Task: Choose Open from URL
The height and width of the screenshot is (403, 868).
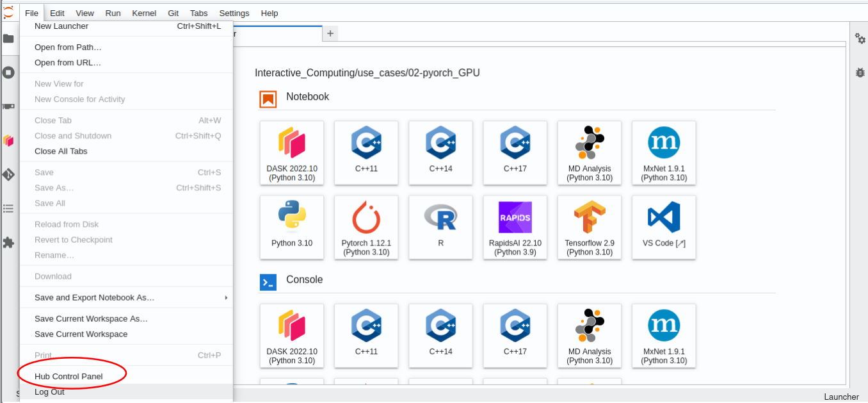Action: pos(127,63)
